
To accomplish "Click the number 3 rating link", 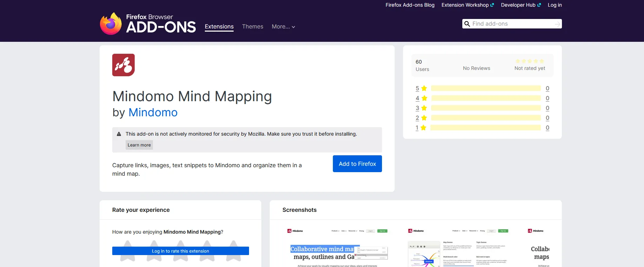I will pyautogui.click(x=417, y=108).
